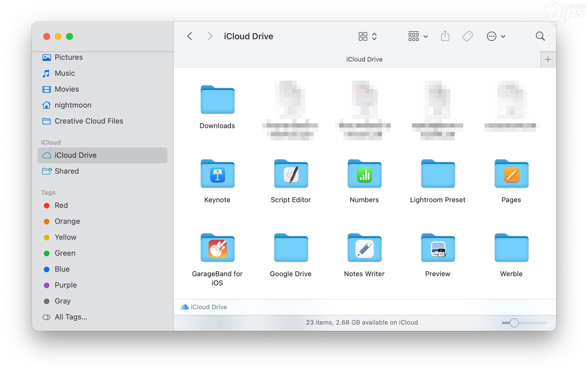Open the icon view switcher
The image size is (588, 373).
tap(367, 36)
